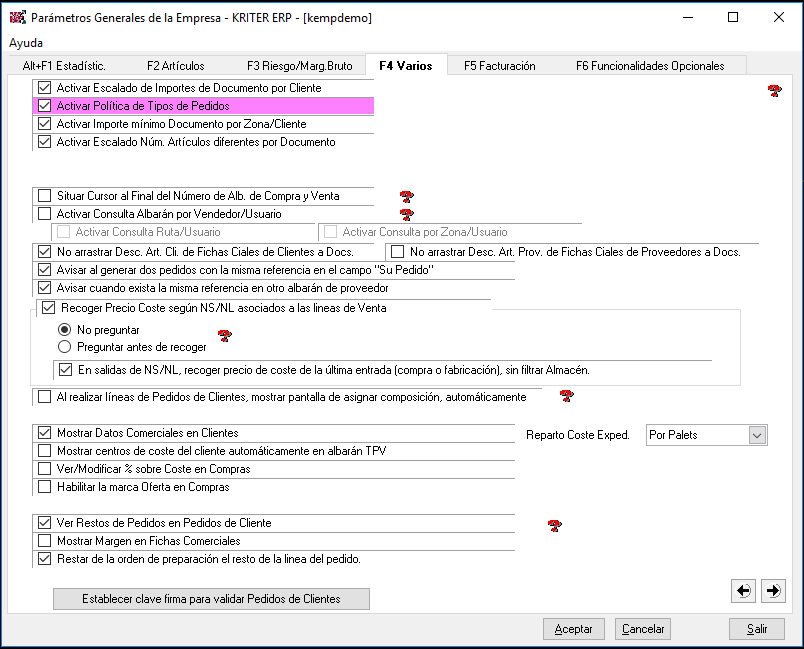Enable No arrastrar Desc. Art. Prov. de Proveedores
This screenshot has height=649, width=804.
[x=397, y=252]
